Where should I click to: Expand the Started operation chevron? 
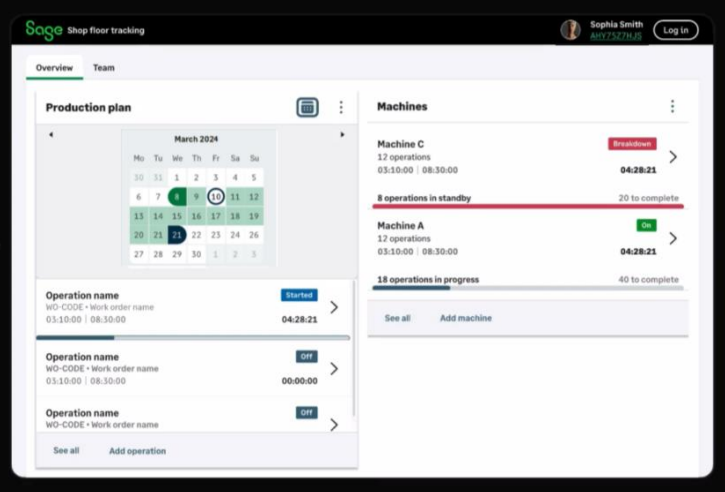334,307
